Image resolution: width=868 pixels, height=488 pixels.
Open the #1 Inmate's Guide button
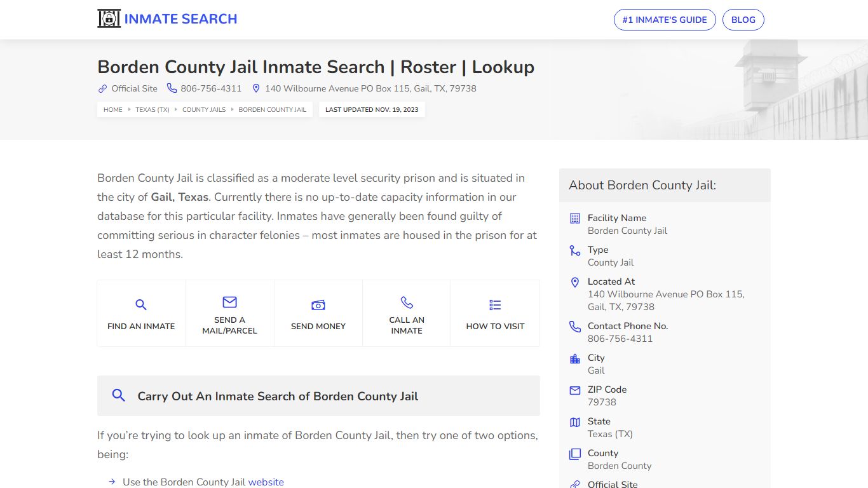tap(665, 20)
